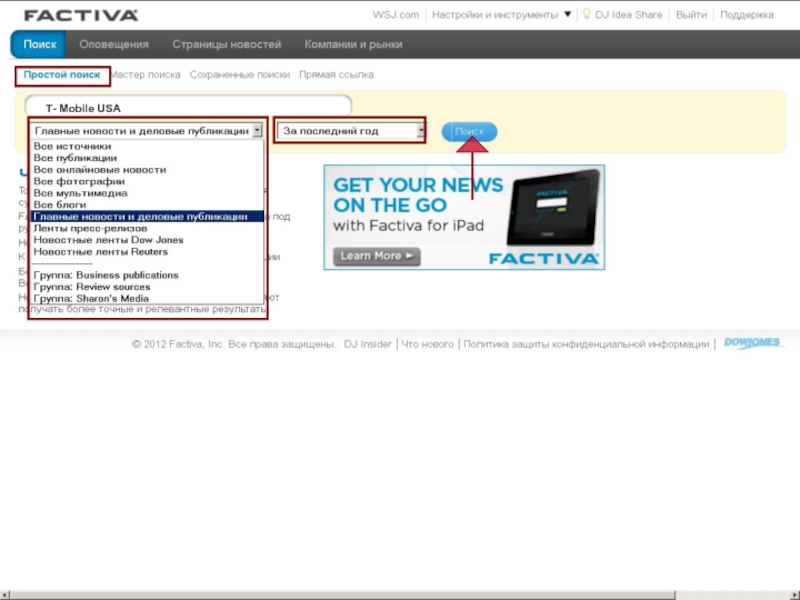
Task: Open Сохраненные поиски subtab
Action: click(240, 74)
